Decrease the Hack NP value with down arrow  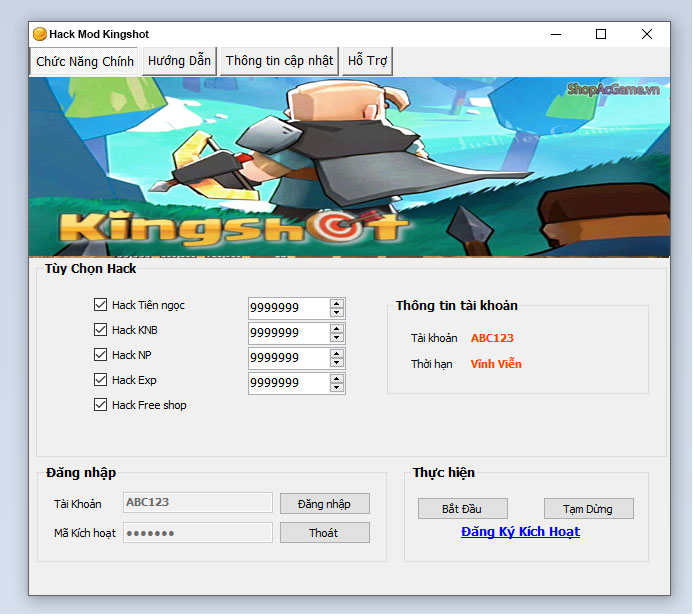pos(337,362)
